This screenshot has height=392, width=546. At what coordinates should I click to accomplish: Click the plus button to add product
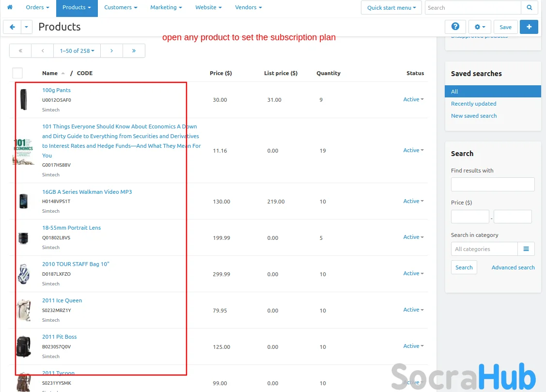[529, 27]
